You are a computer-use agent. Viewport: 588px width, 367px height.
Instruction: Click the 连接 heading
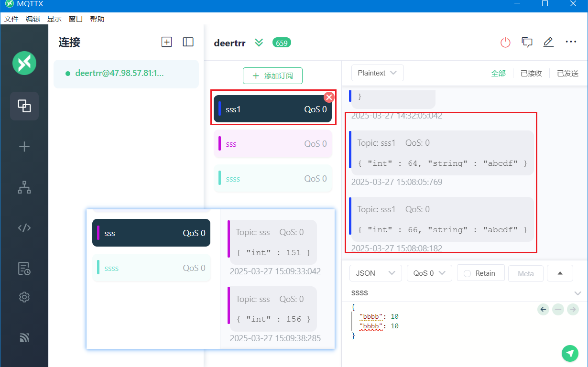69,42
